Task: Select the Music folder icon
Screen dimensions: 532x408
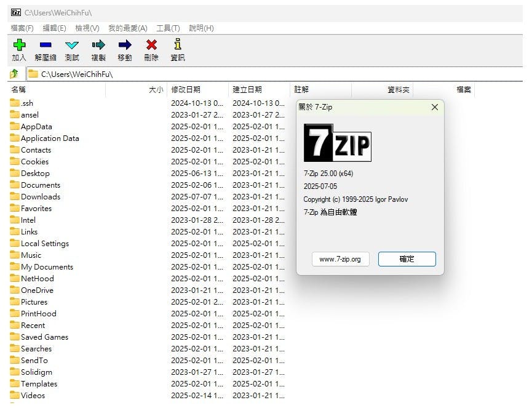Action: point(15,255)
